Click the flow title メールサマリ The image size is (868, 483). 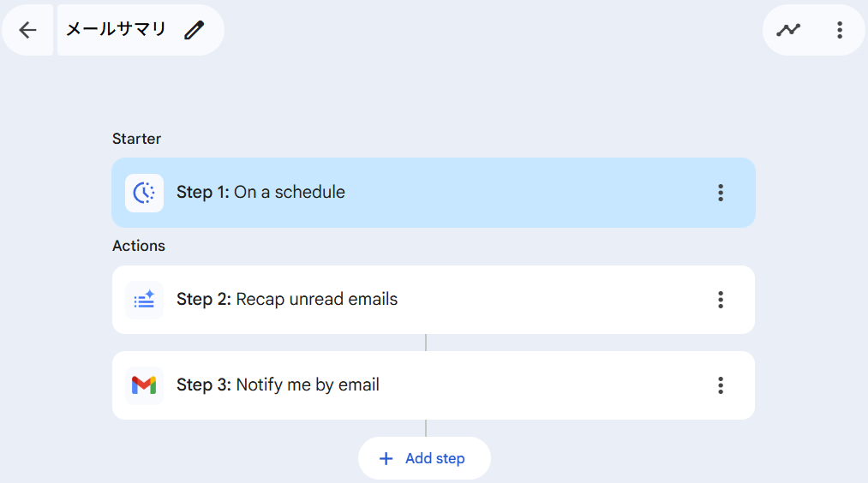click(116, 31)
